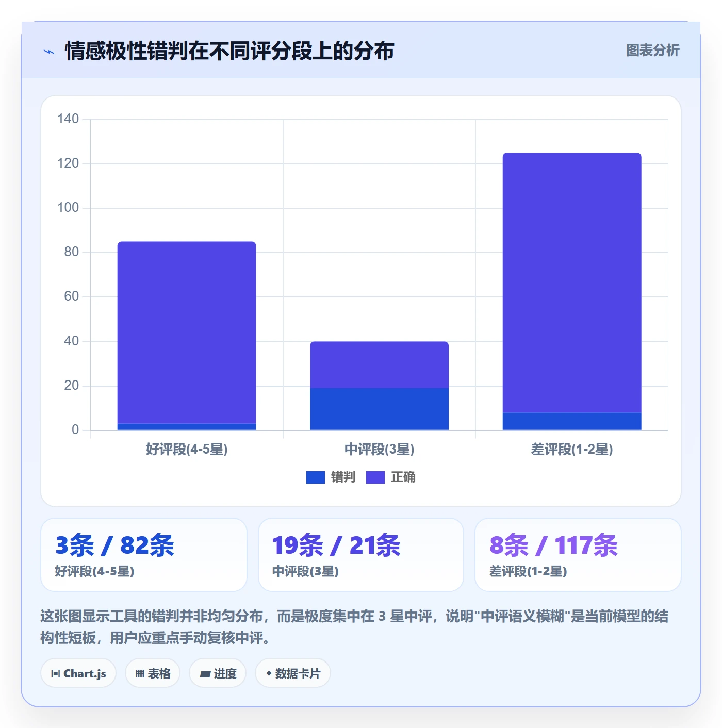Screen dimensions: 722x728
Task: Click the description paragraph starting 这张图显示
Action: [354, 627]
